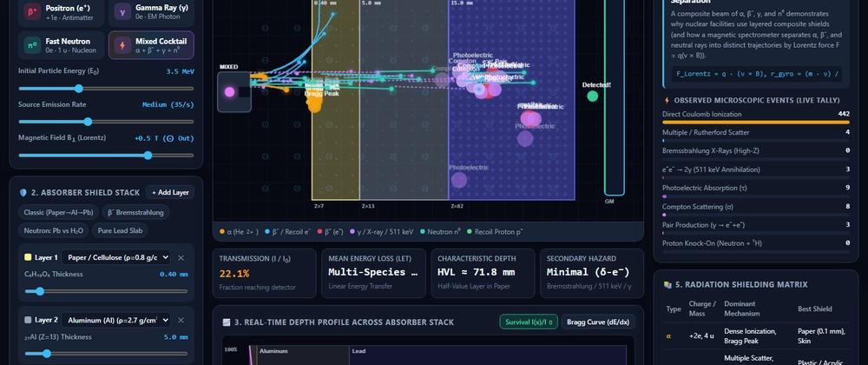Click the Recoil Proton legend entry
The height and width of the screenshot is (365, 868).
[496, 232]
